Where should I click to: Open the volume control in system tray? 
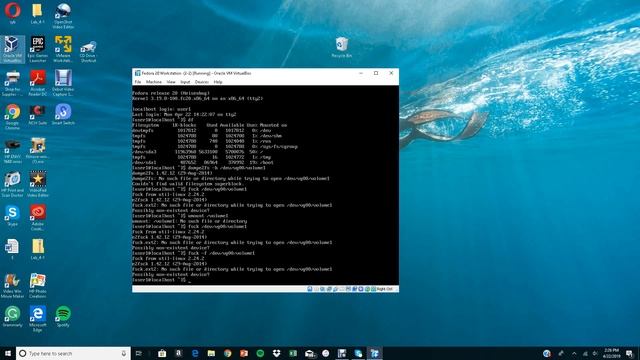(595, 353)
